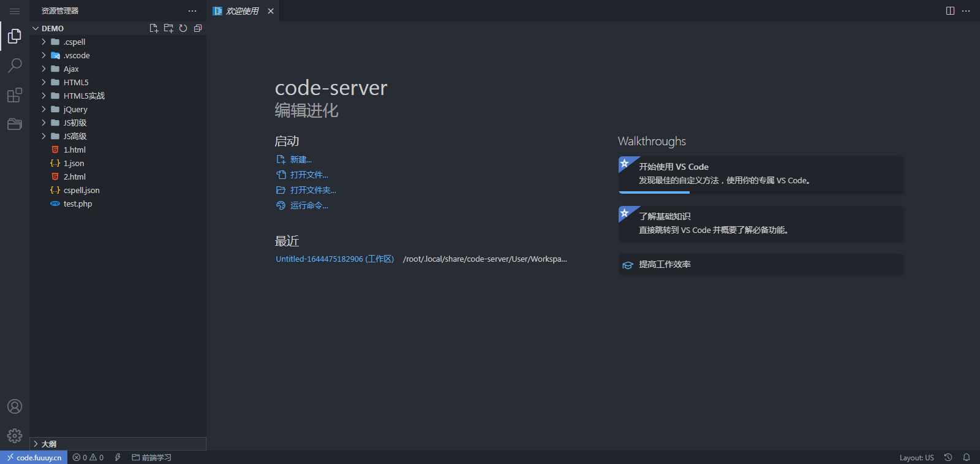Viewport: 980px width, 464px height.
Task: Create a new file in DEMO
Action: (154, 28)
